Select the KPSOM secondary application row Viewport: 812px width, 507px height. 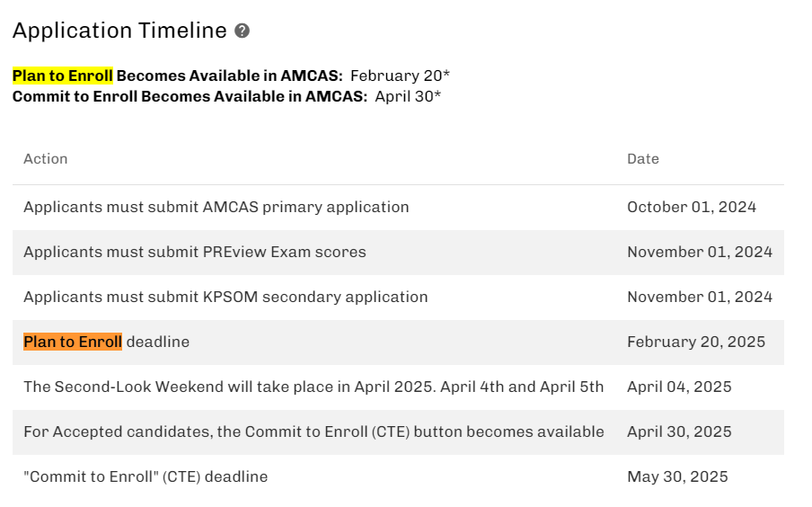point(398,298)
